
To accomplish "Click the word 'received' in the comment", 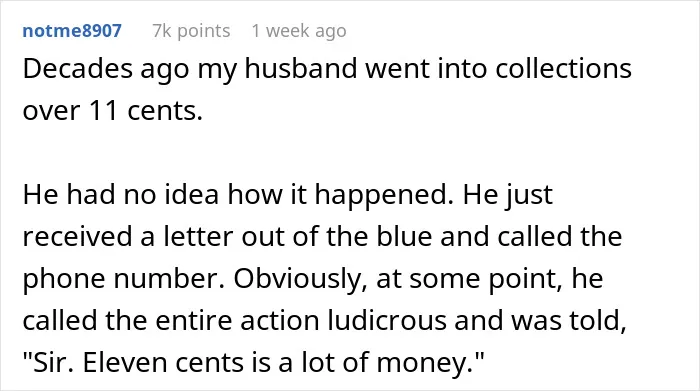I will (78, 237).
